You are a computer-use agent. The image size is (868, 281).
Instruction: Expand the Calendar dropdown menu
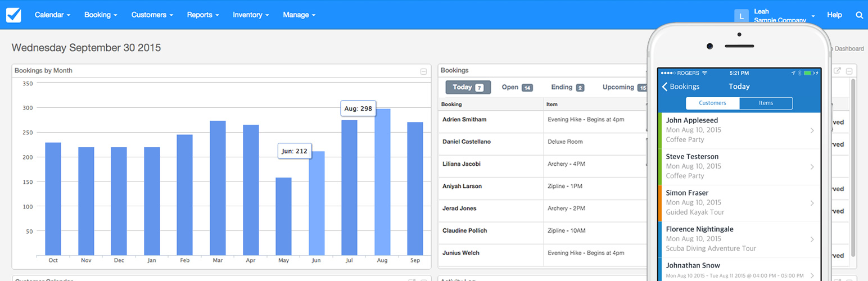click(52, 15)
